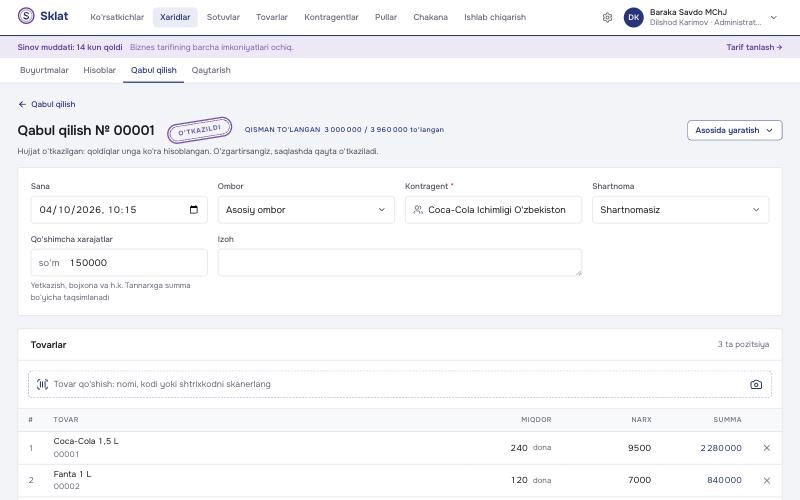Select the Qabul qilish tab

tap(154, 70)
